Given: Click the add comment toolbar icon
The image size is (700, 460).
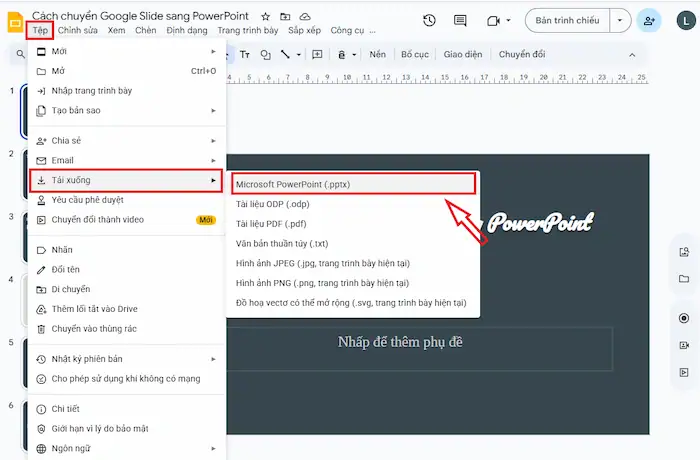Looking at the screenshot, I should point(317,54).
